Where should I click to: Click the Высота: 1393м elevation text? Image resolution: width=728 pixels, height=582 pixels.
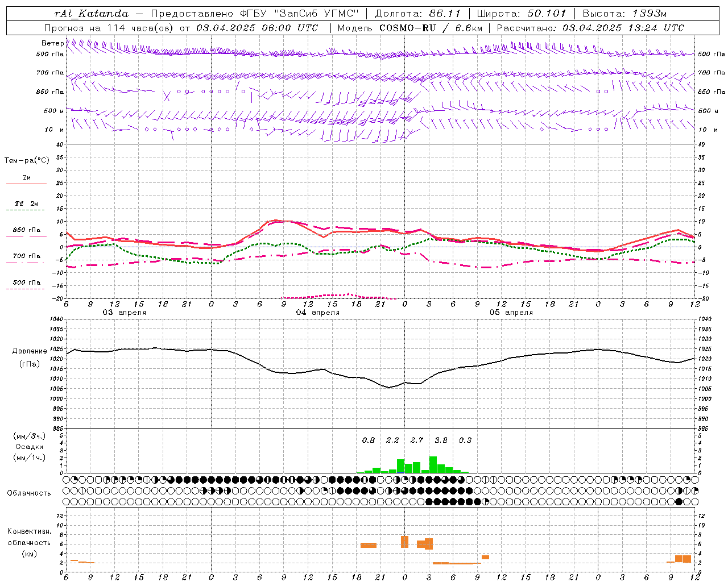(624, 14)
